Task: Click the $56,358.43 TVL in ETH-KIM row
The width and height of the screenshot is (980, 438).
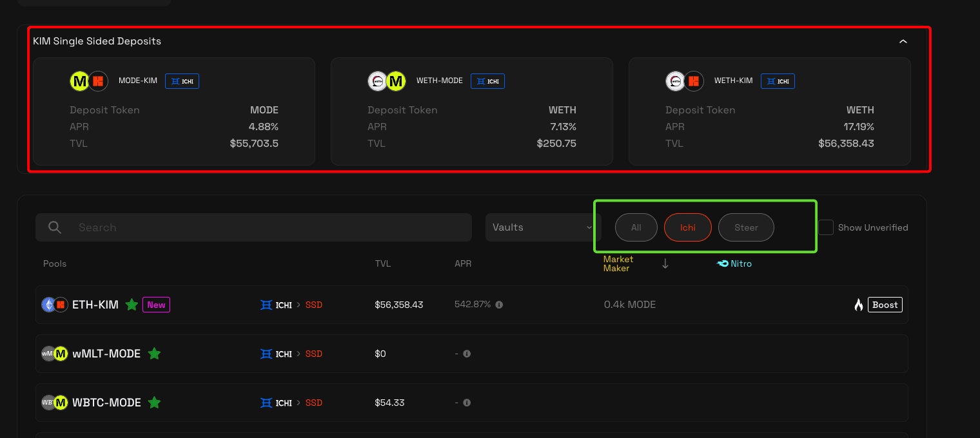Action: tap(399, 305)
